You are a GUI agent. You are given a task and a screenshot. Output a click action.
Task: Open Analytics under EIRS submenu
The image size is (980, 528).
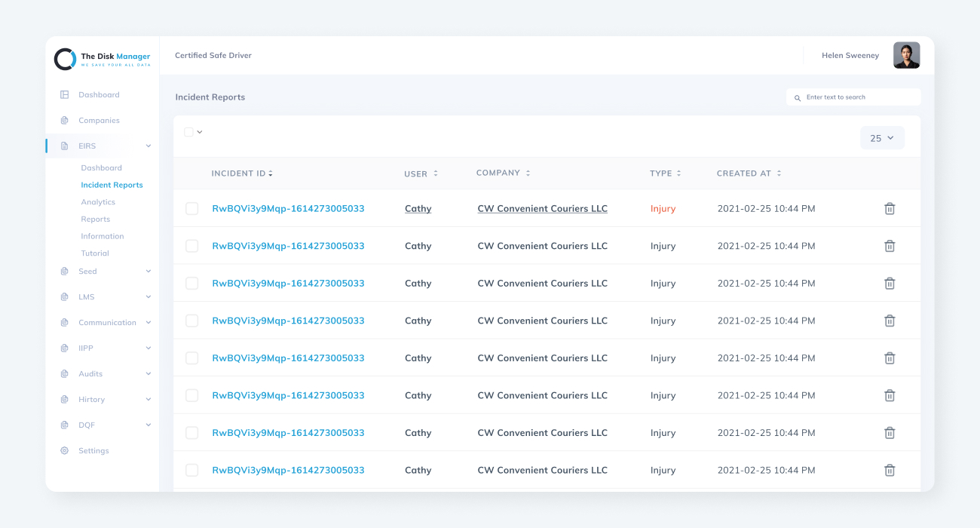98,202
